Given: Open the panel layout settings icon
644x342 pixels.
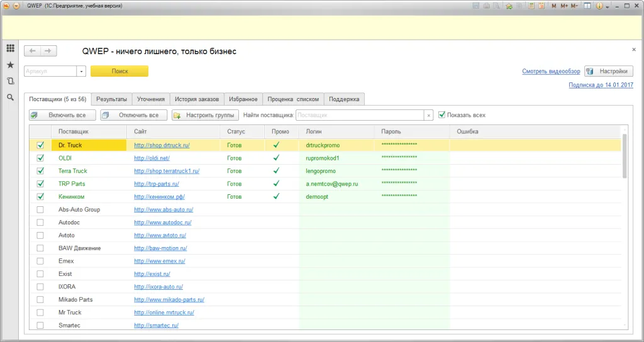Looking at the screenshot, I should 587,6.
